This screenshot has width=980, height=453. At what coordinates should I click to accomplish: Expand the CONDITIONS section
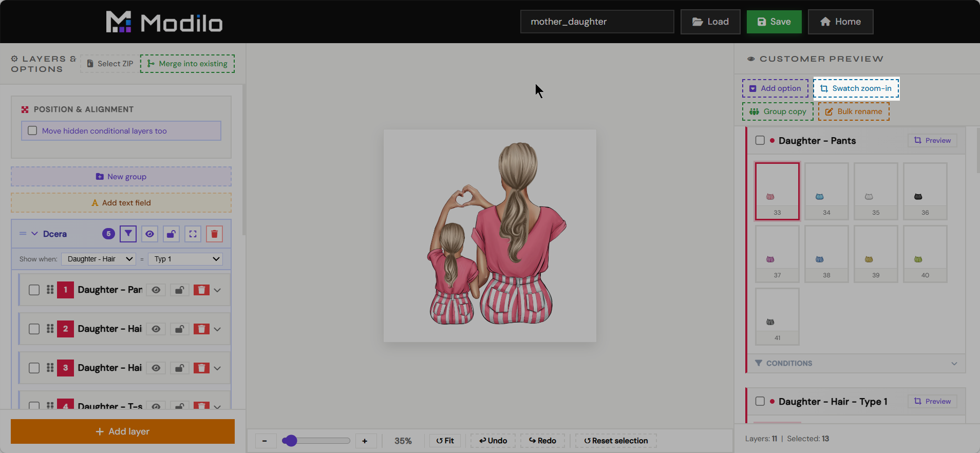coord(856,363)
